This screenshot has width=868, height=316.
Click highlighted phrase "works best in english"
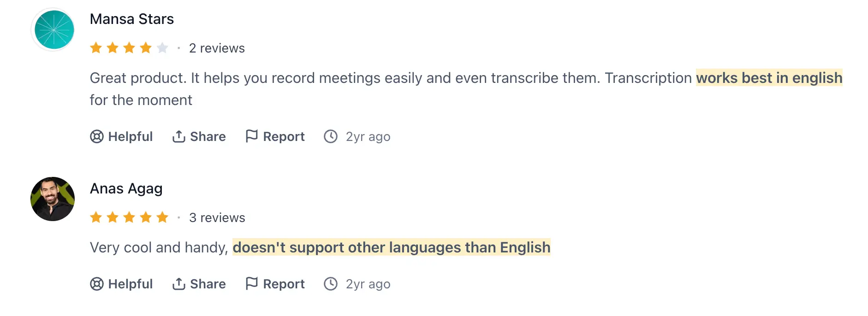(x=769, y=78)
